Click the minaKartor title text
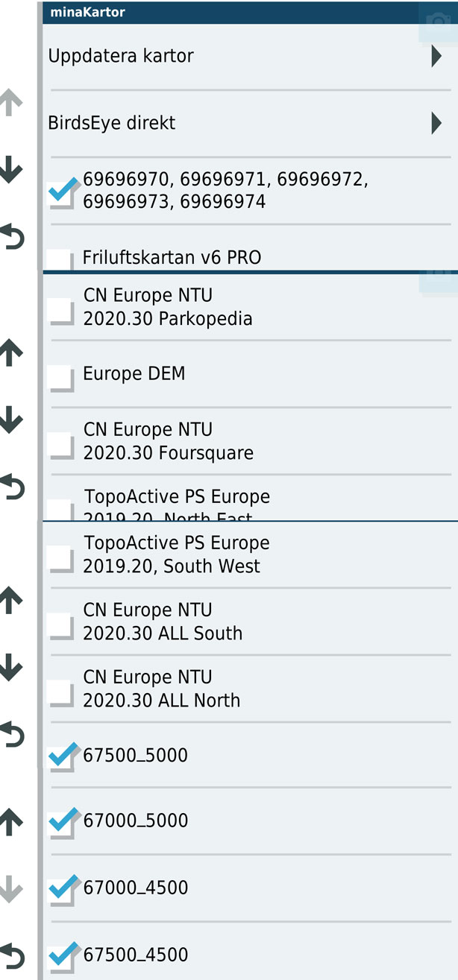 click(x=87, y=12)
